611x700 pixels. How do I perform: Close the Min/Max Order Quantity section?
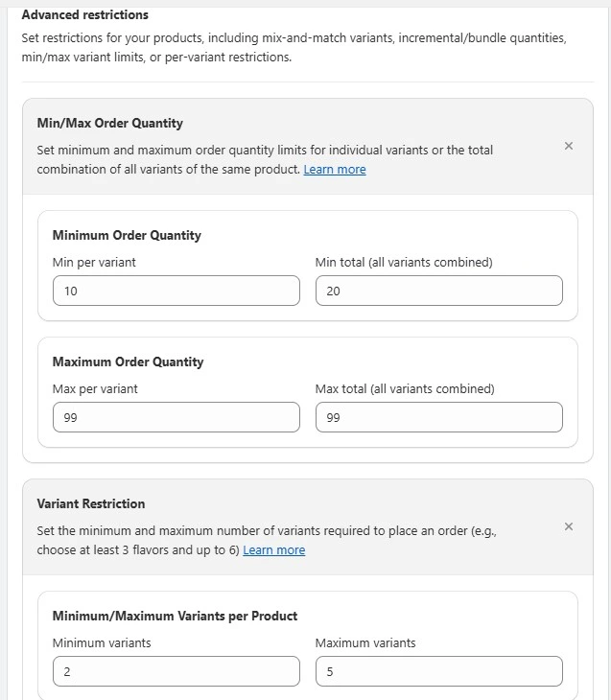569,147
